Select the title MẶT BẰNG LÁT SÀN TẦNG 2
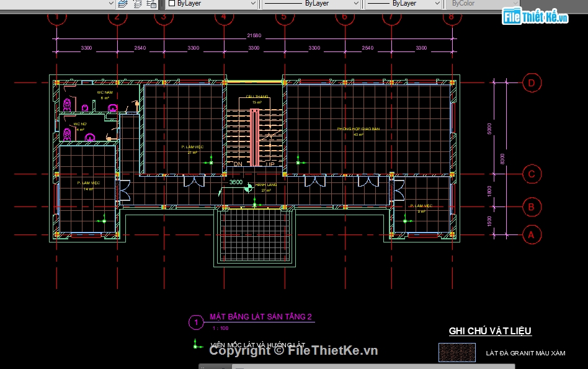The width and height of the screenshot is (588, 369). pyautogui.click(x=261, y=316)
